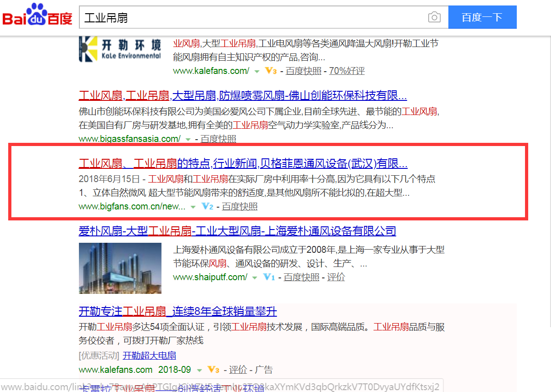
Task: Open camera image search icon
Action: 434,17
